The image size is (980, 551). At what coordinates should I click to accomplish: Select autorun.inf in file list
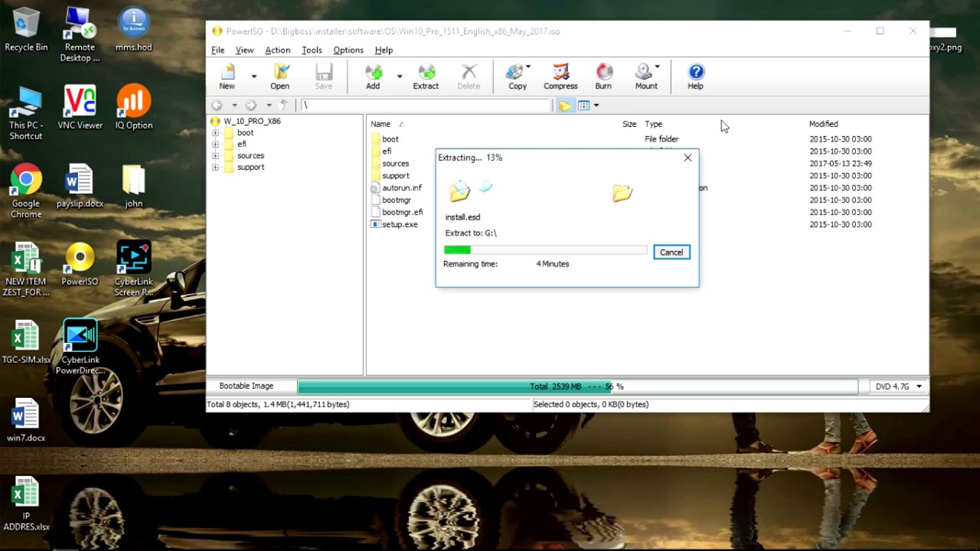[402, 187]
